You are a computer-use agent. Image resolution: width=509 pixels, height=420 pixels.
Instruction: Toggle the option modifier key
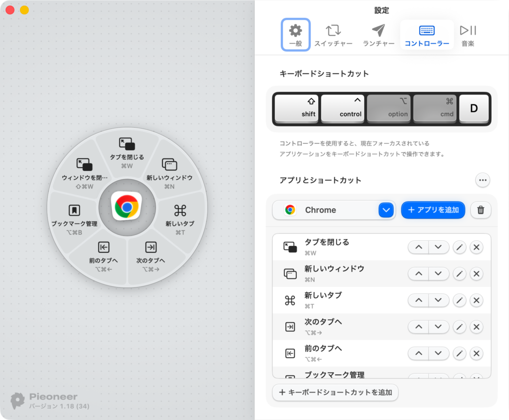[389, 108]
